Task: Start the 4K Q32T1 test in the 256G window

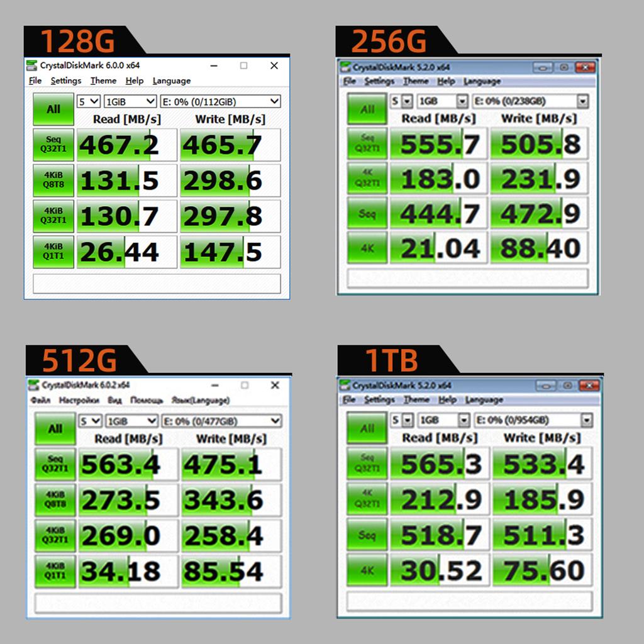Action: click(x=368, y=179)
